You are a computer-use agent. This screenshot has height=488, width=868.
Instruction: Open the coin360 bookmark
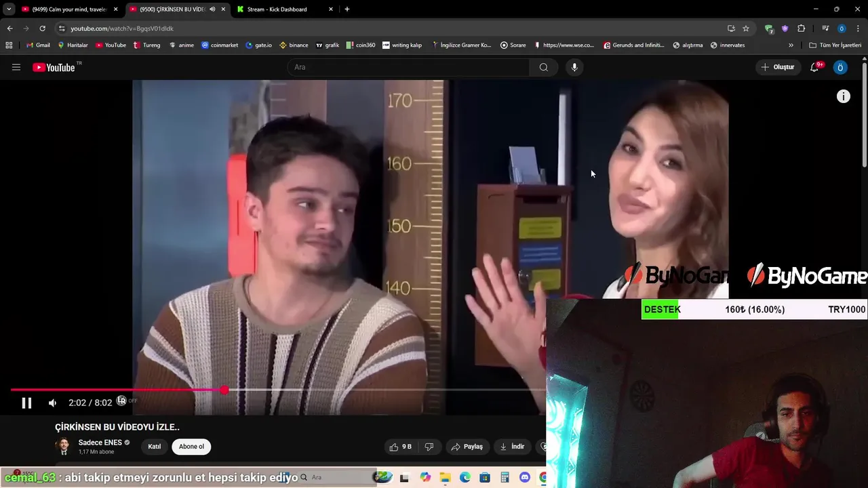[x=360, y=45]
